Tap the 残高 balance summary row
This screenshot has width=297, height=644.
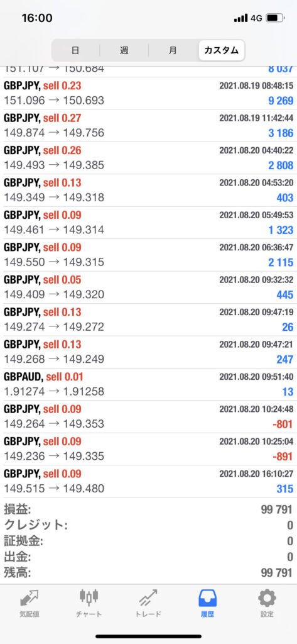148,572
